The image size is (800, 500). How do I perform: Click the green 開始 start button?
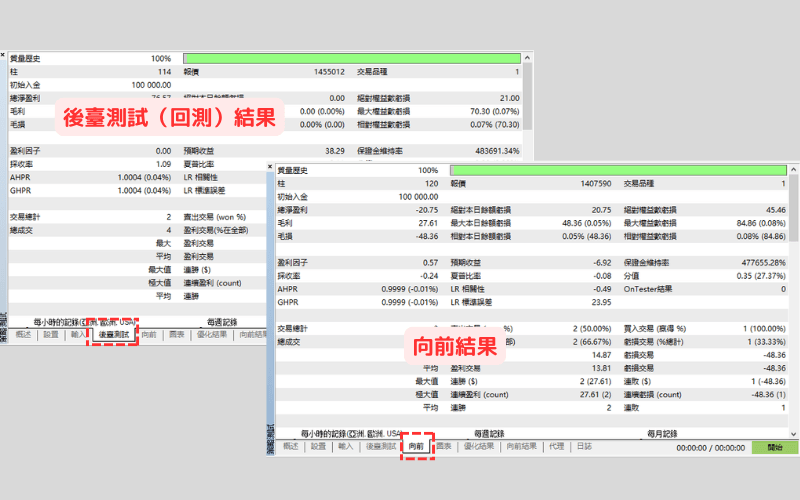coord(774,447)
